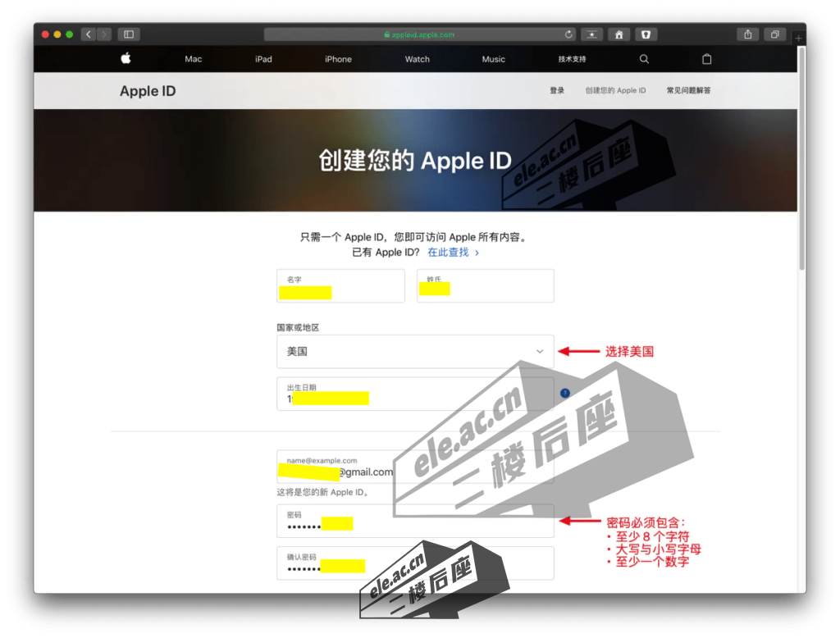Expand the 国家或地区 country dropdown

coord(415,351)
